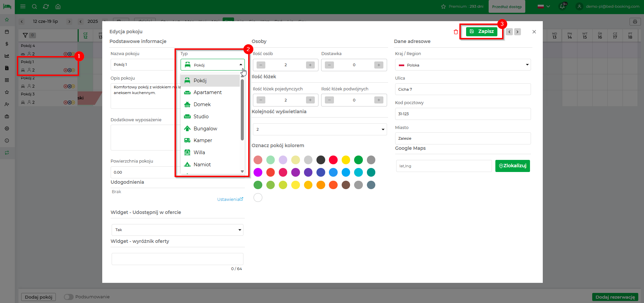
Task: Go to next room with right arrow
Action: tap(518, 32)
